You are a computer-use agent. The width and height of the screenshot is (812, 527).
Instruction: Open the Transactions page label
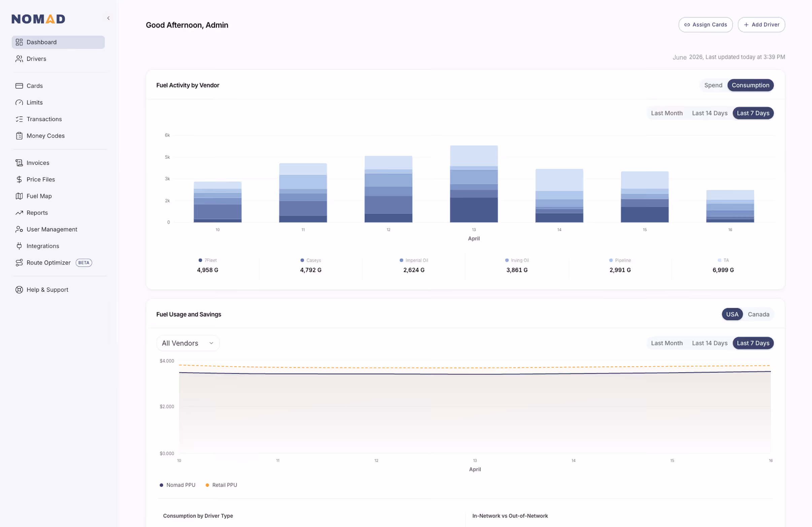pyautogui.click(x=44, y=119)
